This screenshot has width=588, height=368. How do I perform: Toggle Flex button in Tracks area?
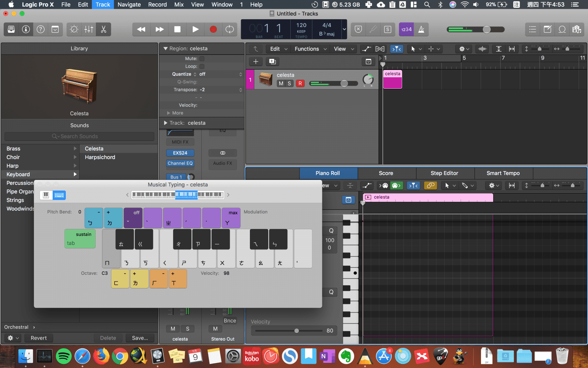click(x=380, y=49)
